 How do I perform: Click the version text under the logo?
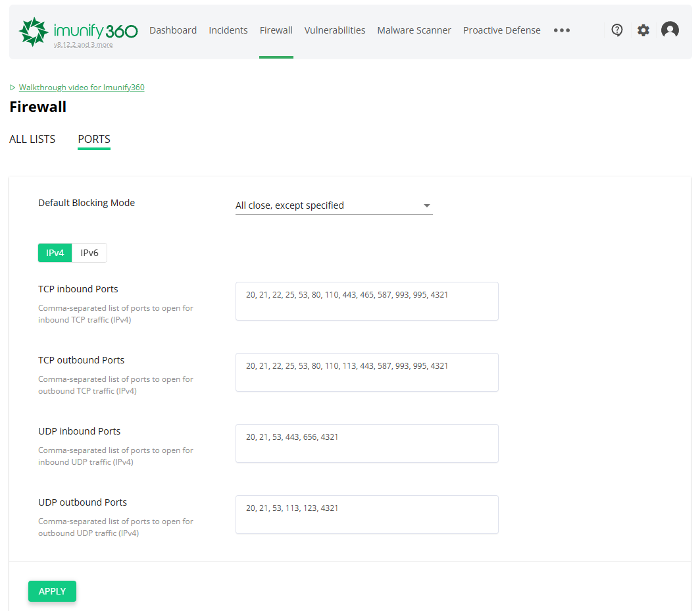83,45
